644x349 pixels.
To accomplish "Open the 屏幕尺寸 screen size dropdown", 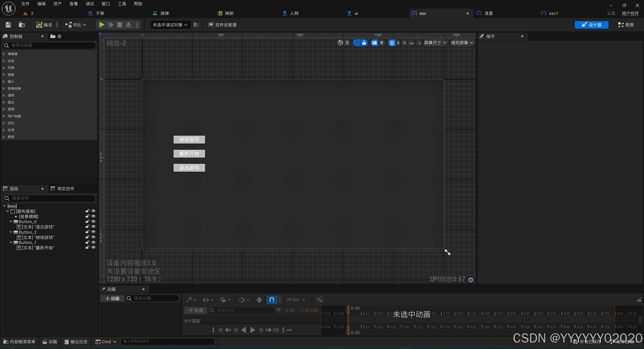I will [435, 43].
